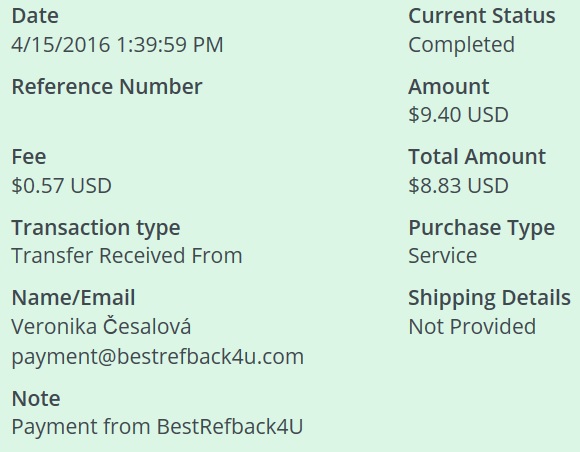The width and height of the screenshot is (580, 452).
Task: Select the Completed status text
Action: [x=461, y=45]
